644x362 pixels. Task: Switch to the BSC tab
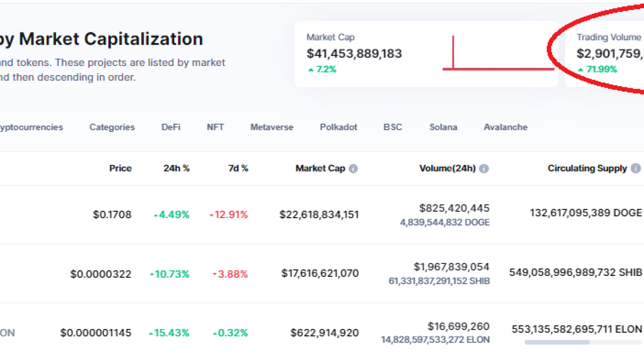pos(393,127)
